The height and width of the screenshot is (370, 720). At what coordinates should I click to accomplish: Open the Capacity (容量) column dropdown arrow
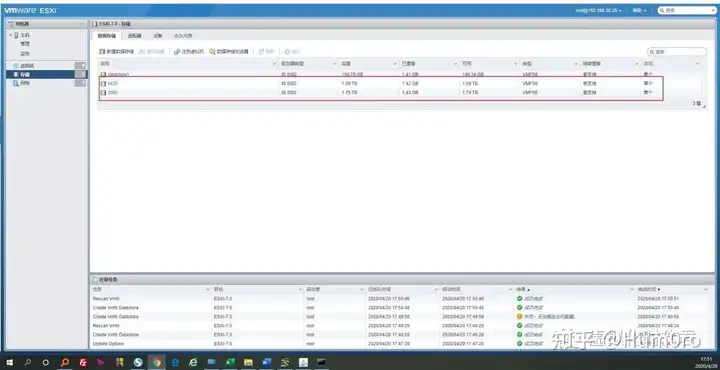pos(395,64)
